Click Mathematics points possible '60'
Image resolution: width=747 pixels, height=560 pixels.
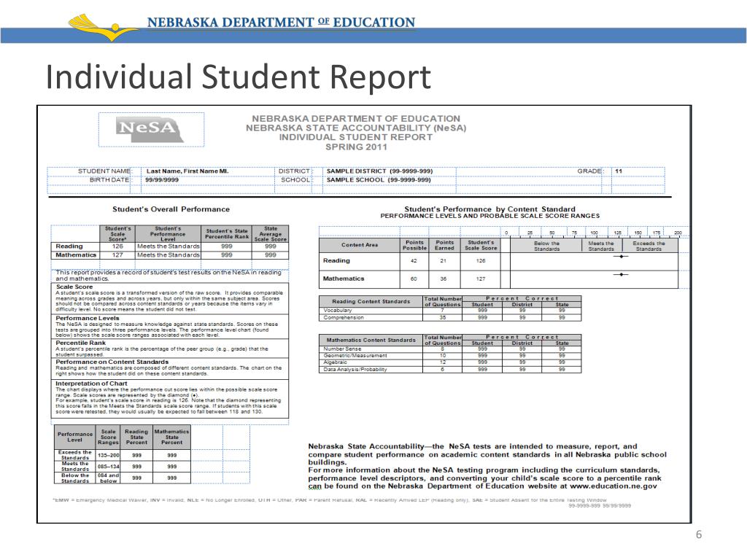[414, 279]
